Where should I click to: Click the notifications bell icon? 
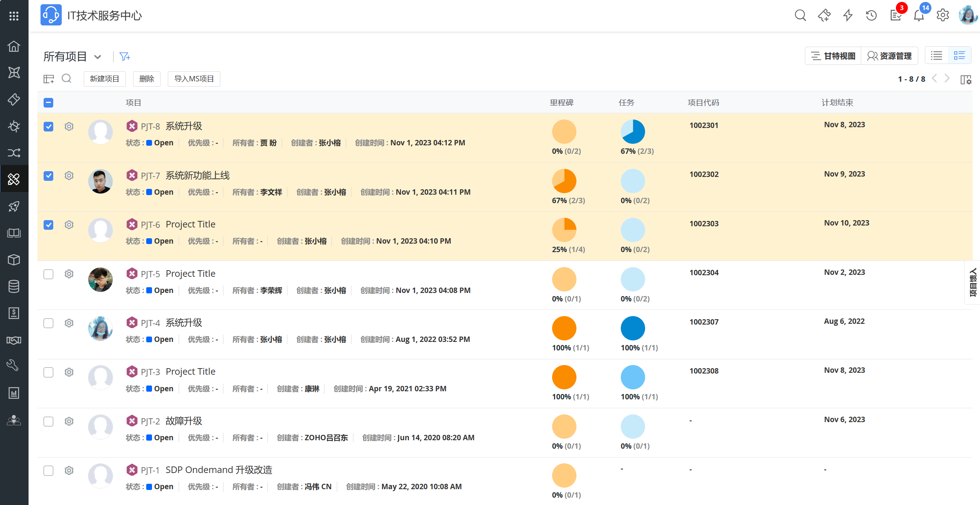[919, 15]
